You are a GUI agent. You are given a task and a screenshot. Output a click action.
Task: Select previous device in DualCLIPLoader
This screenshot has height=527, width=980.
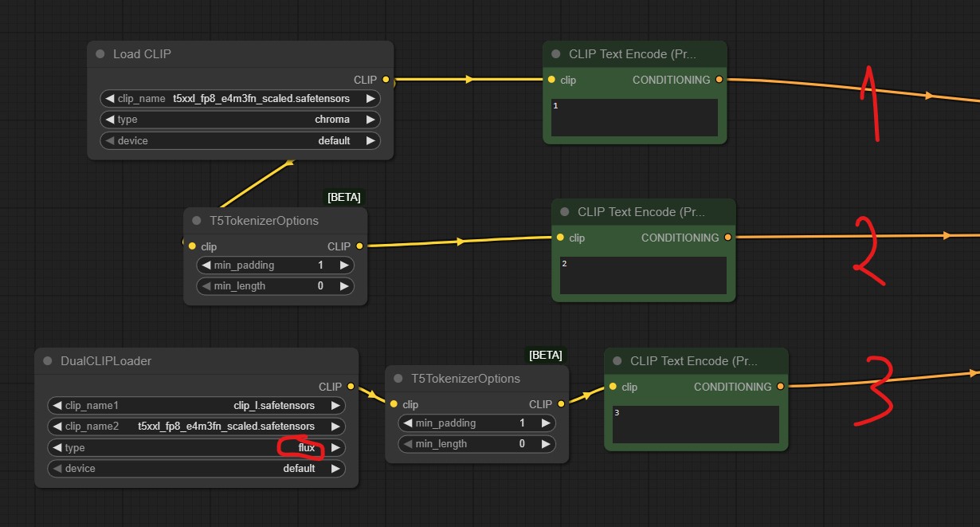[57, 468]
